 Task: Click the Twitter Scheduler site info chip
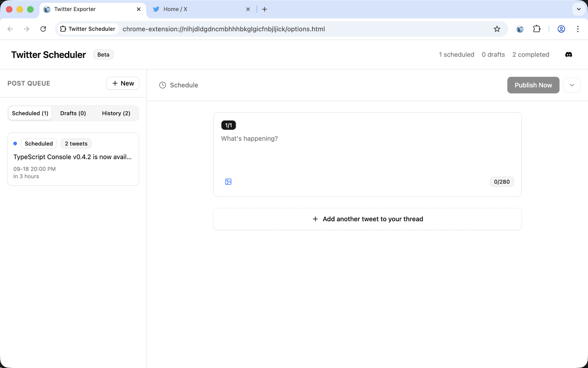(x=88, y=29)
